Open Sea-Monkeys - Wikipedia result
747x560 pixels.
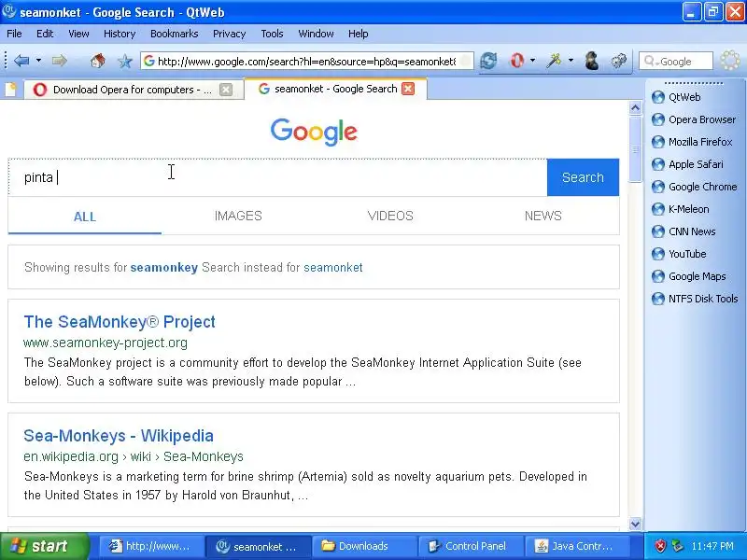point(119,435)
